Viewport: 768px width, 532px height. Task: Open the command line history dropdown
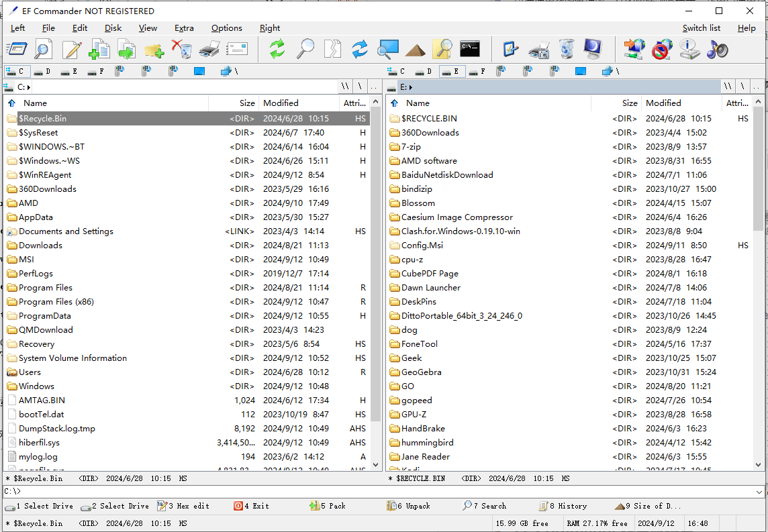[x=761, y=492]
